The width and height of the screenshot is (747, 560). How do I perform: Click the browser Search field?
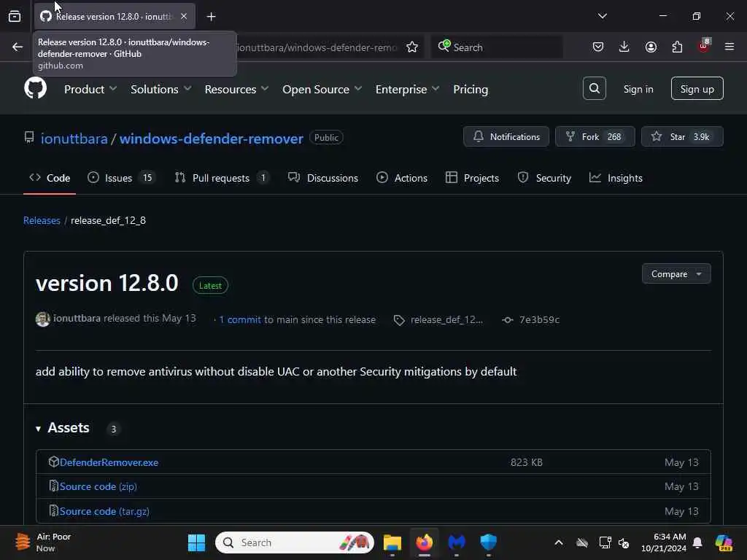pos(497,47)
